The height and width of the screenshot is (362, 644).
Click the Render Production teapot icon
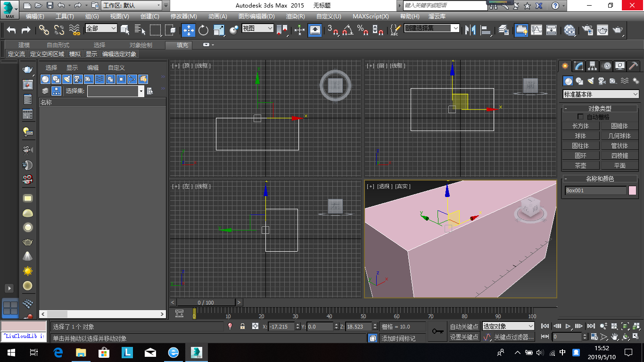click(618, 30)
